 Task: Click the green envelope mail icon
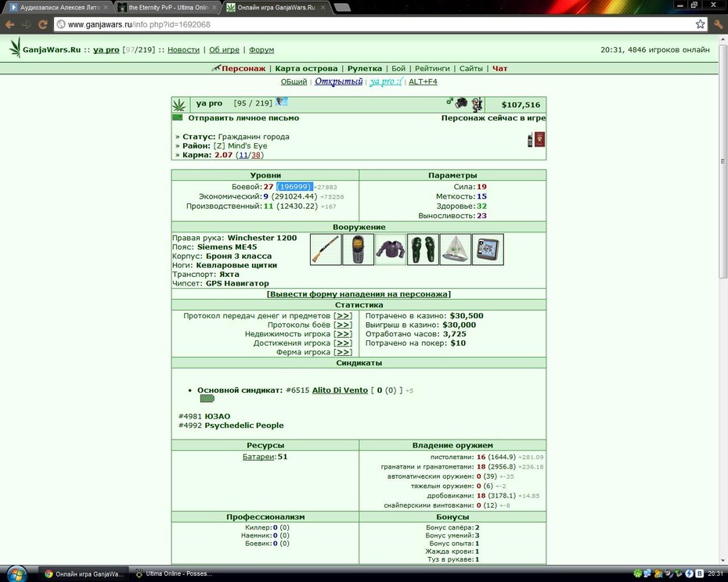tap(178, 117)
